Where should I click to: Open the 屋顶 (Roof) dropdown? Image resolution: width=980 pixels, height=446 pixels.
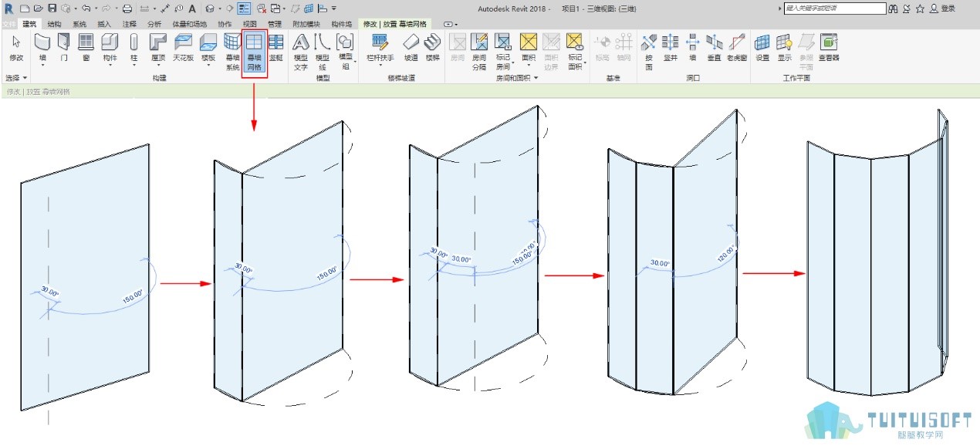pos(158,66)
